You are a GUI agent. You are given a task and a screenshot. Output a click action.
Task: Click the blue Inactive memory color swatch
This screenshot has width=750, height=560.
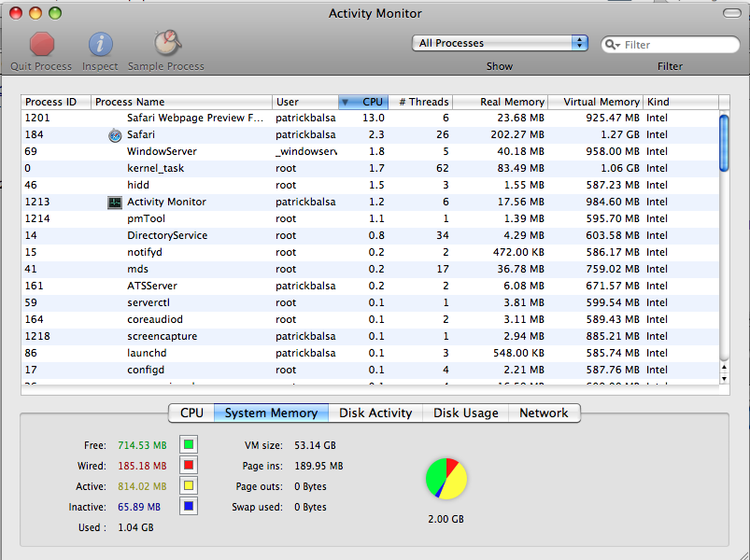tap(189, 506)
